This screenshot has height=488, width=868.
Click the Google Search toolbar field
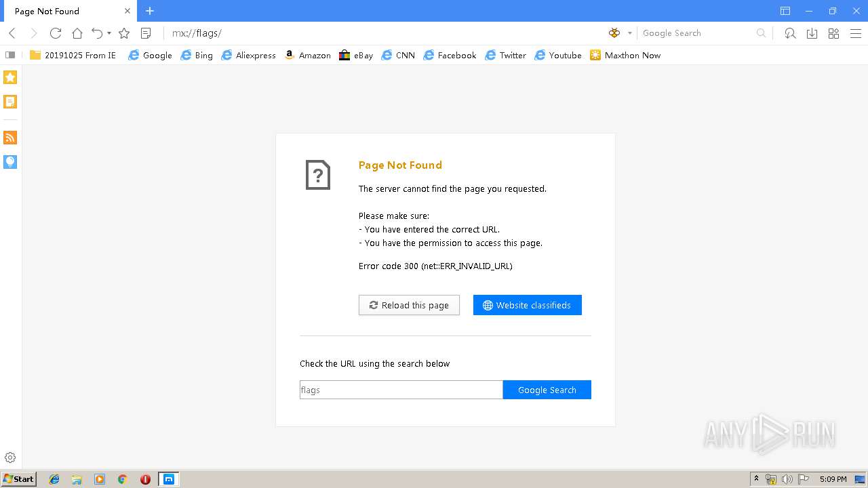point(697,33)
